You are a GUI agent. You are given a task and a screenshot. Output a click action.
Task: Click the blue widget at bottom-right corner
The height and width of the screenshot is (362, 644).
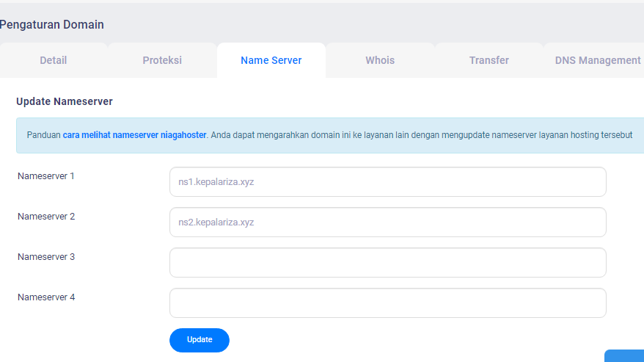pyautogui.click(x=626, y=356)
